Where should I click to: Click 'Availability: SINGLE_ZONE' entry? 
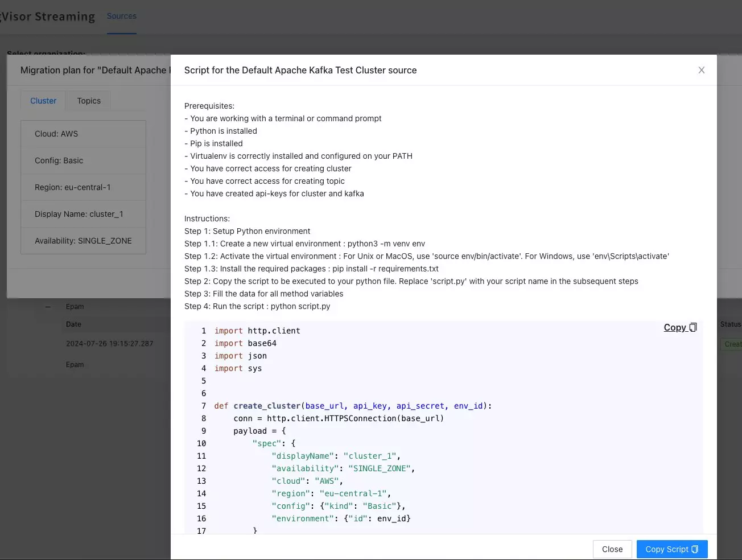point(83,241)
